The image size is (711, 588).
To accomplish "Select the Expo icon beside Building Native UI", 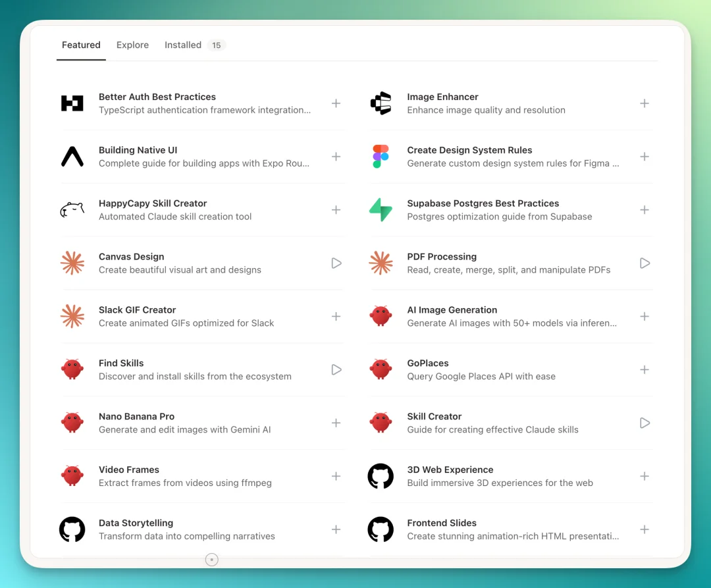I will click(x=72, y=156).
